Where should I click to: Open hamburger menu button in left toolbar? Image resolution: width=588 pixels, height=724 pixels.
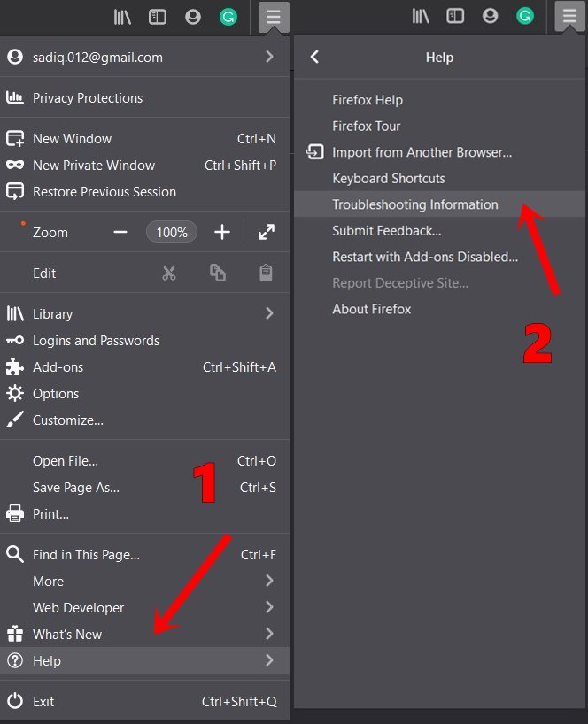(x=274, y=17)
